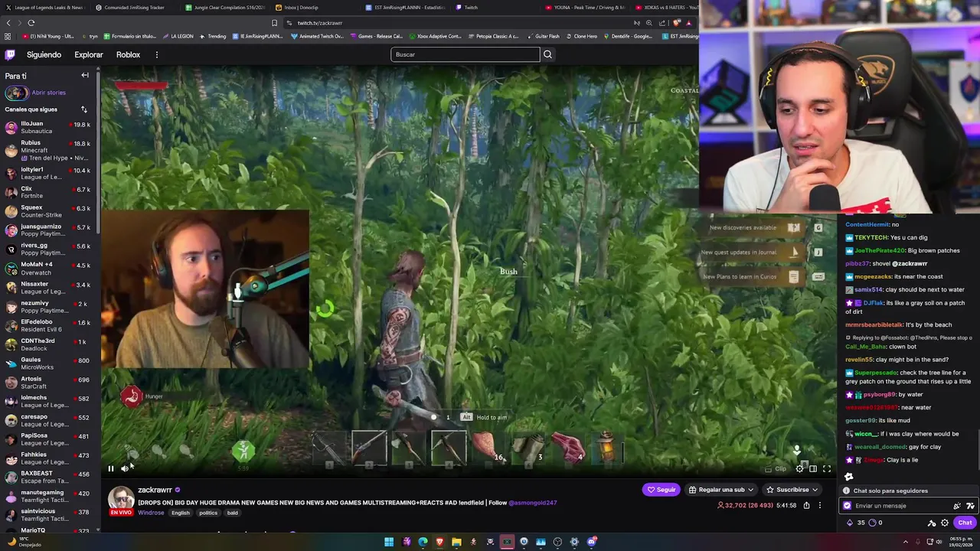
Task: Open the @asmongold247 link in title
Action: (x=533, y=503)
